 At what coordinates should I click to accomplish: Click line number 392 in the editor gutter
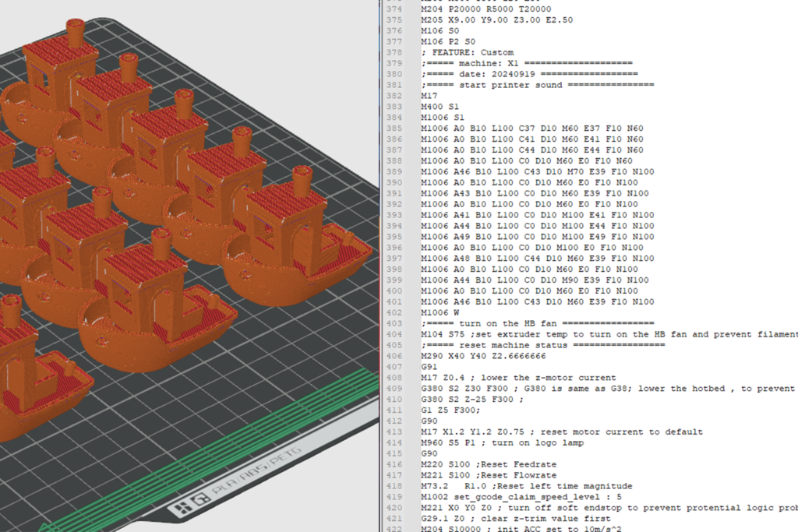click(394, 204)
